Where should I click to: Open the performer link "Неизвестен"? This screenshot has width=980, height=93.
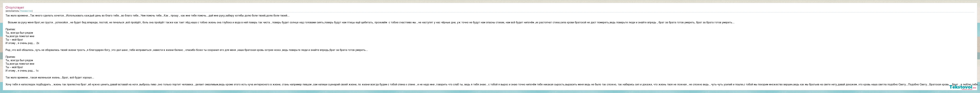coord(26,11)
